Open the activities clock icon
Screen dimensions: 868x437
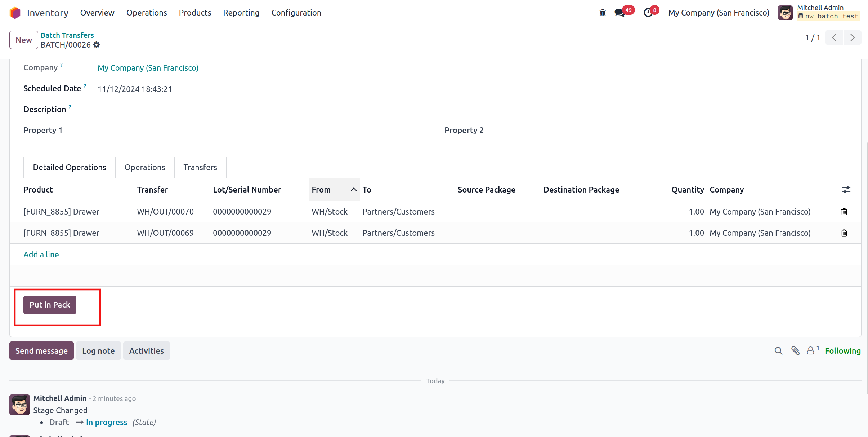[648, 13]
